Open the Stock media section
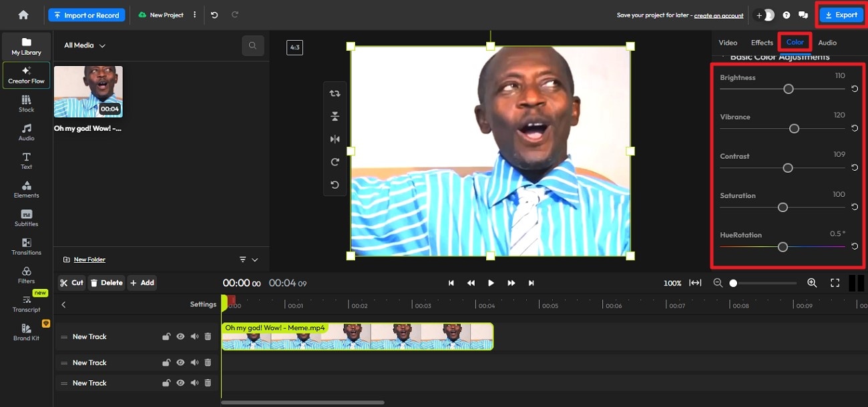The width and height of the screenshot is (868, 407). [26, 104]
